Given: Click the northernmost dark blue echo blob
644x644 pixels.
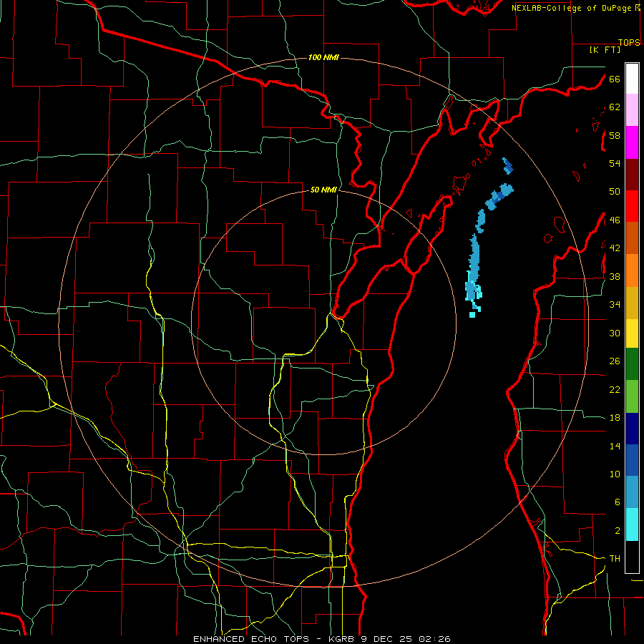Looking at the screenshot, I should click(x=507, y=165).
